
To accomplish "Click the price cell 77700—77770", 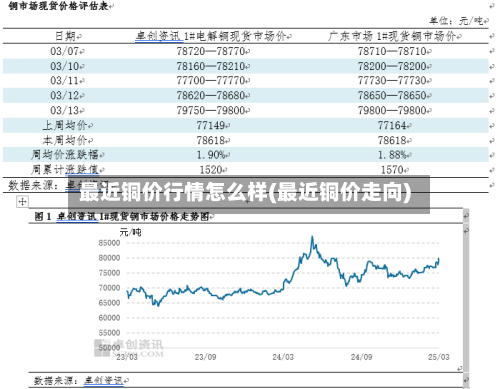I will [x=211, y=81].
